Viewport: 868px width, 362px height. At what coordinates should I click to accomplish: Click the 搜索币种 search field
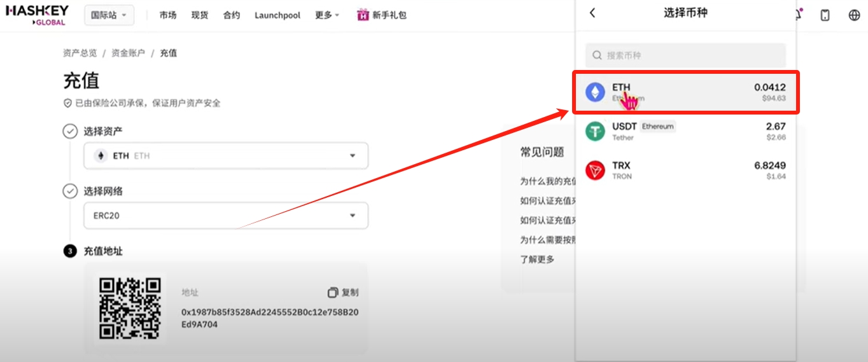point(685,55)
